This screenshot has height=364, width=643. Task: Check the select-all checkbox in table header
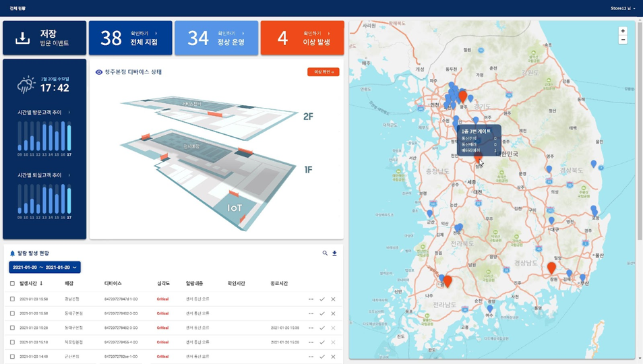(12, 283)
